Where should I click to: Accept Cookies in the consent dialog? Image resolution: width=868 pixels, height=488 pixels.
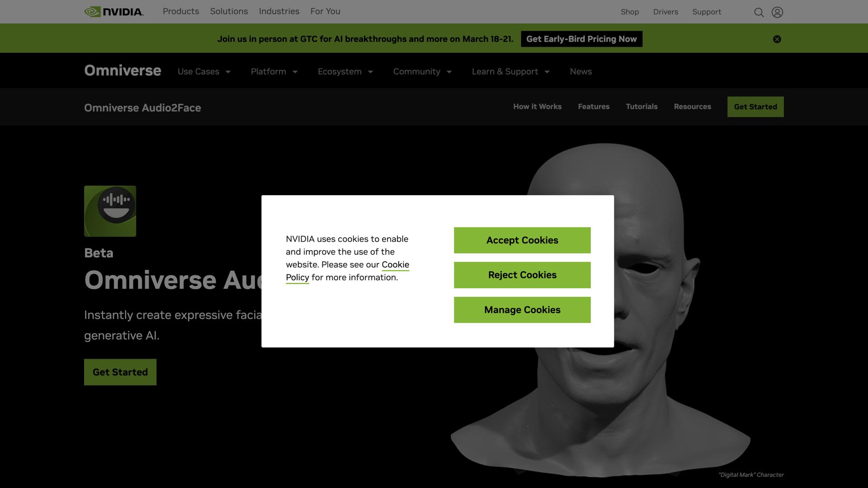click(x=522, y=240)
